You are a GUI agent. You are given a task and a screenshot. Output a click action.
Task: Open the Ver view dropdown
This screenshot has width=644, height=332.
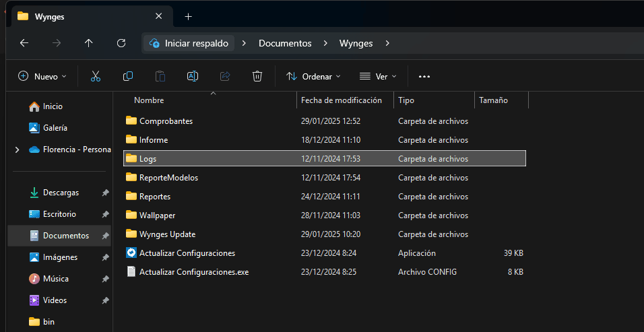(378, 77)
